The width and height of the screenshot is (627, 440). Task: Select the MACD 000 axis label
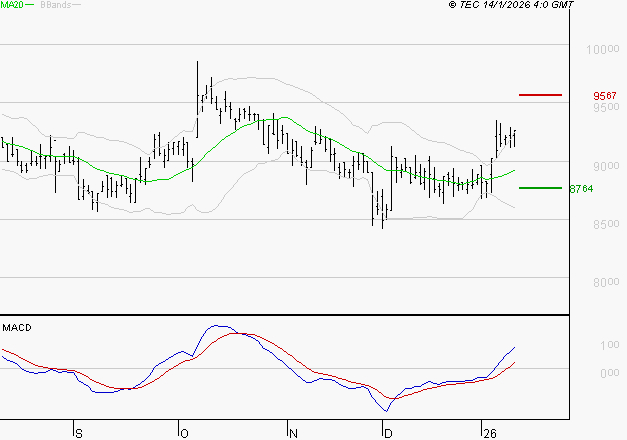point(610,373)
